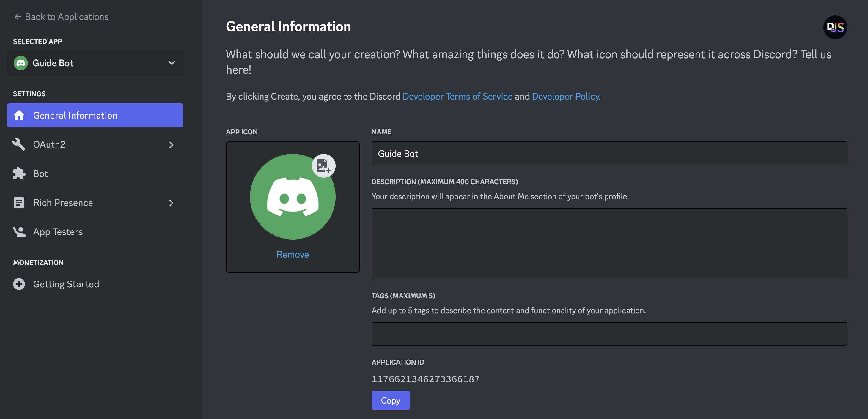Remove the current app icon
The image size is (868, 419).
pyautogui.click(x=292, y=254)
